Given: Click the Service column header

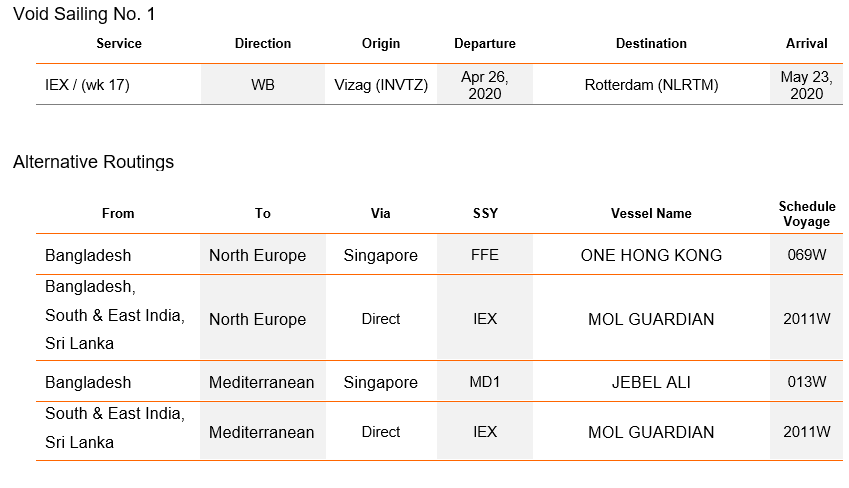Looking at the screenshot, I should click(x=119, y=44).
